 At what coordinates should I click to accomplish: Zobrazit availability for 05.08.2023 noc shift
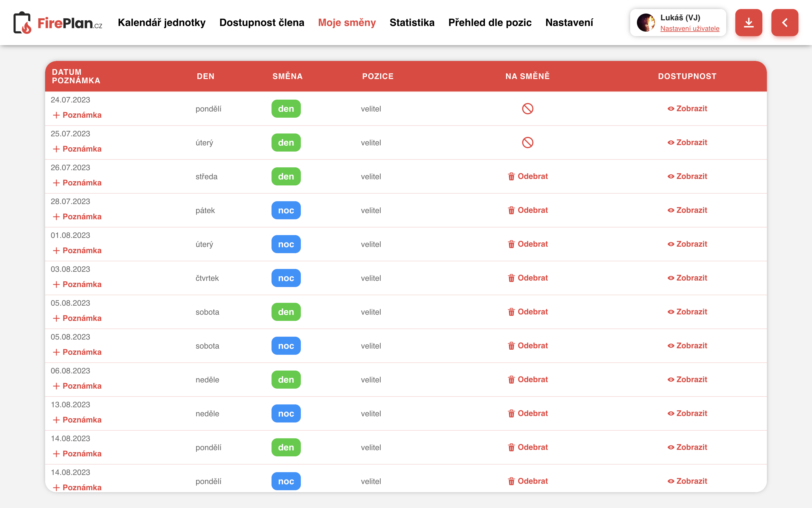687,346
